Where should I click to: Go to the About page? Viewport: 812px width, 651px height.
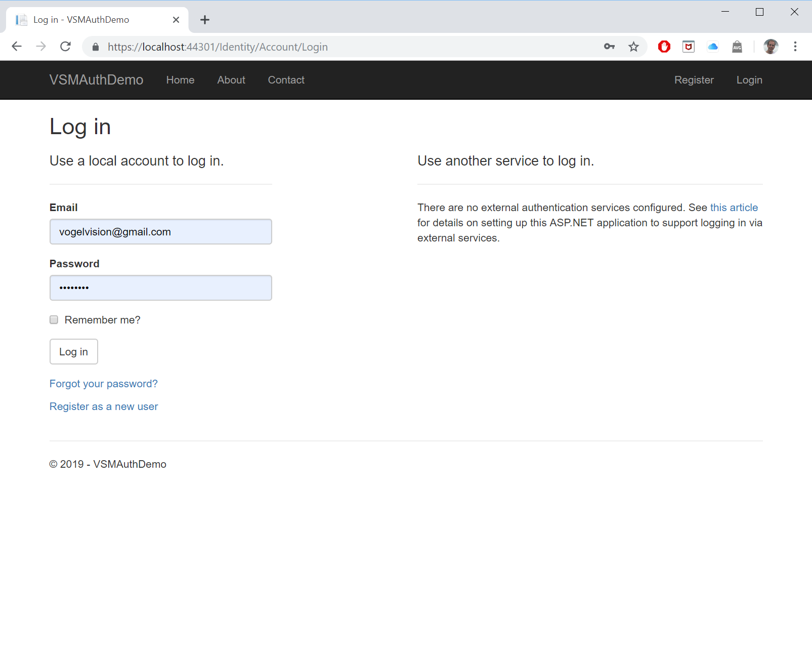coord(231,80)
